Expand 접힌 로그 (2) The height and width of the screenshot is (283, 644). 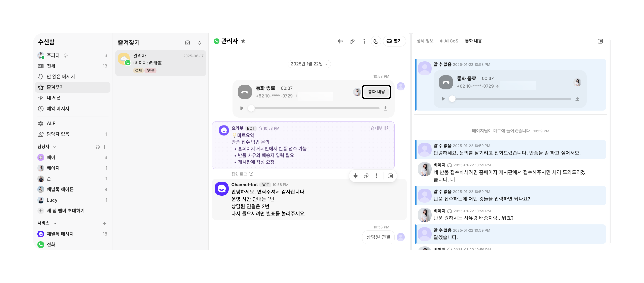coord(242,174)
